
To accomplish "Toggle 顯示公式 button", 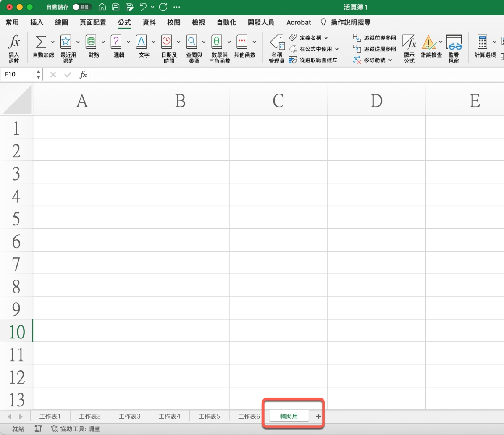I will click(409, 49).
